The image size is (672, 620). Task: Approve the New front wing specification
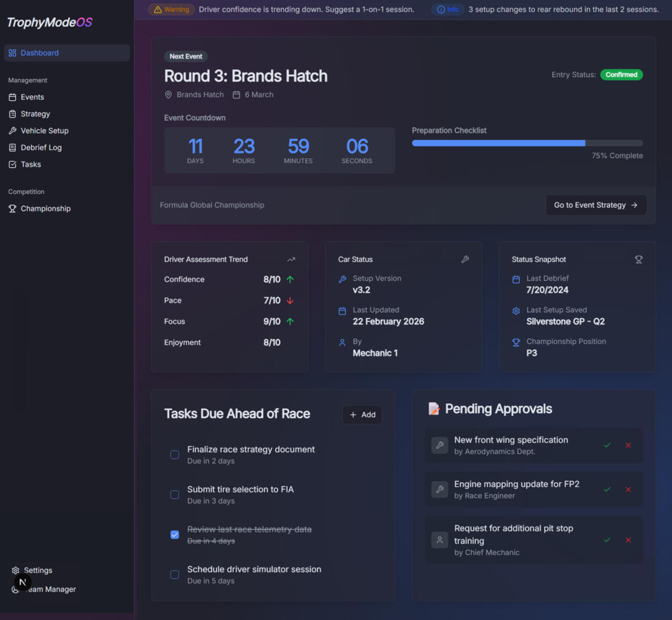pyautogui.click(x=607, y=445)
